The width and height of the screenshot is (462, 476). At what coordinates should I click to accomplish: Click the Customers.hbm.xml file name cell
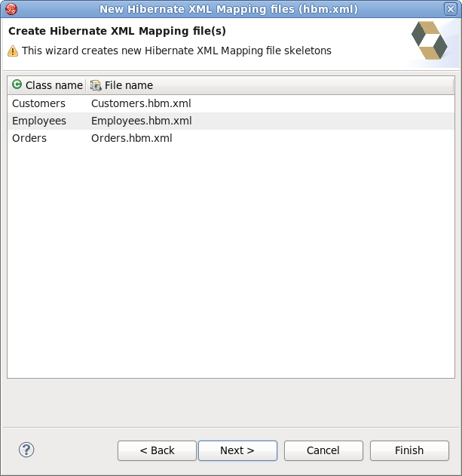coord(139,103)
